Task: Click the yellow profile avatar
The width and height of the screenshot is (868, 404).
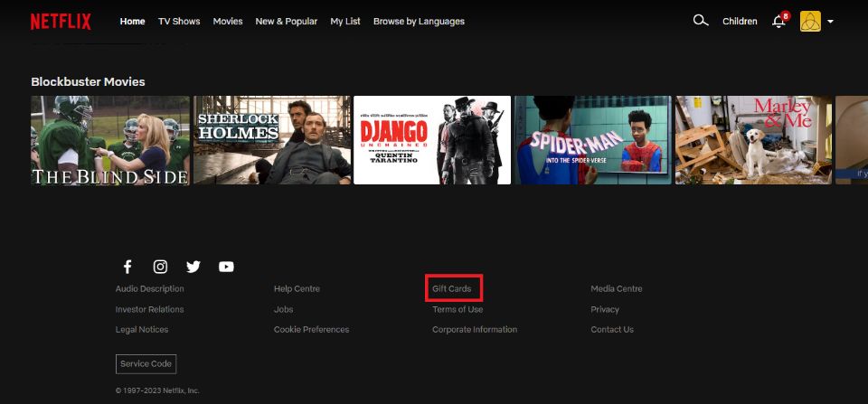Action: click(x=810, y=21)
